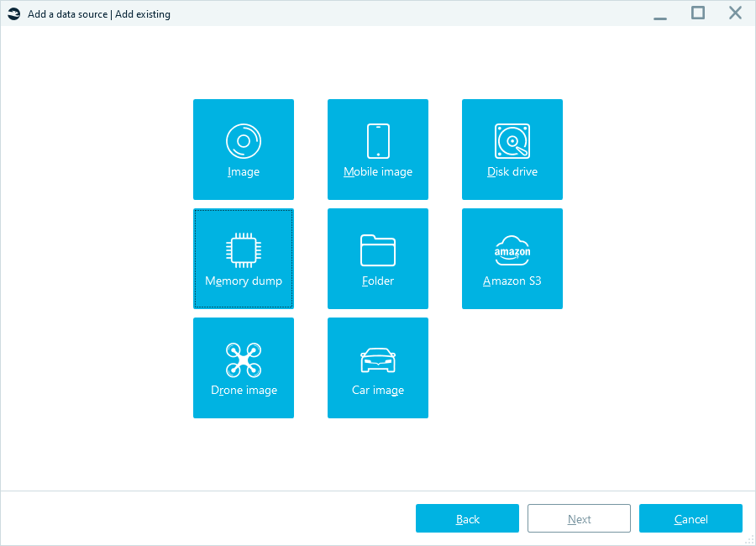Click the application logo in title bar
This screenshot has height=546, width=756.
coord(14,13)
